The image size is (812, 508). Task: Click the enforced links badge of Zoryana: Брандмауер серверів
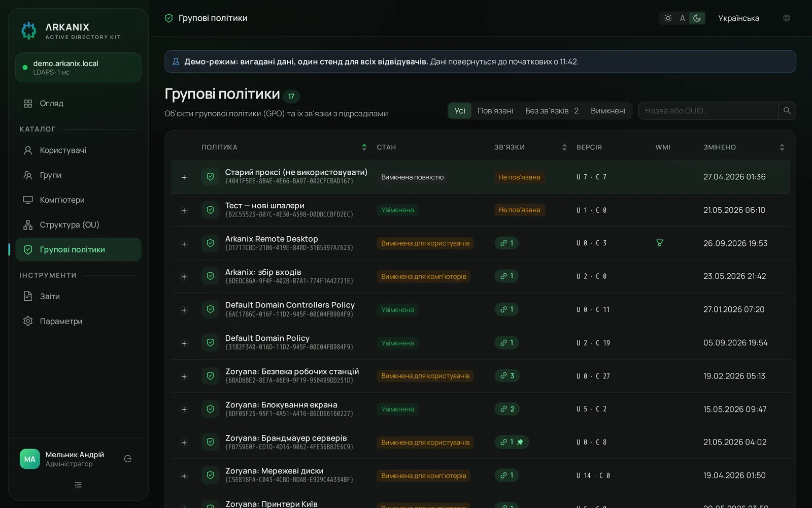512,442
